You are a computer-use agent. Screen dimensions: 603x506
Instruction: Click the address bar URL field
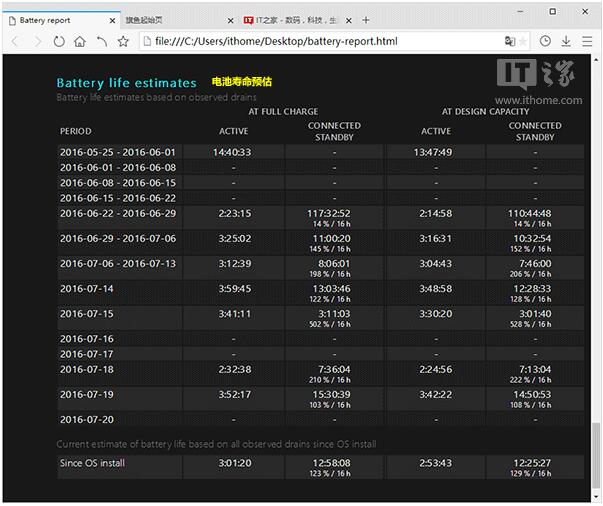tap(320, 41)
